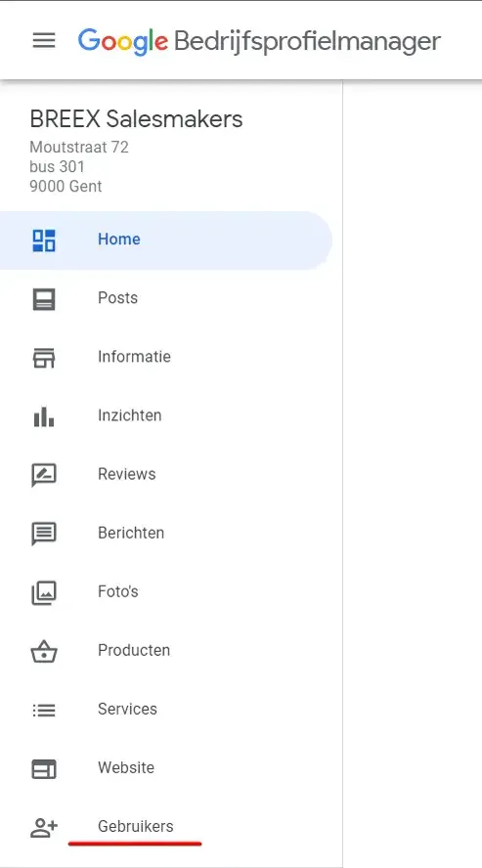Image resolution: width=482 pixels, height=868 pixels.
Task: Click the Home dashboard icon
Action: [x=44, y=240]
